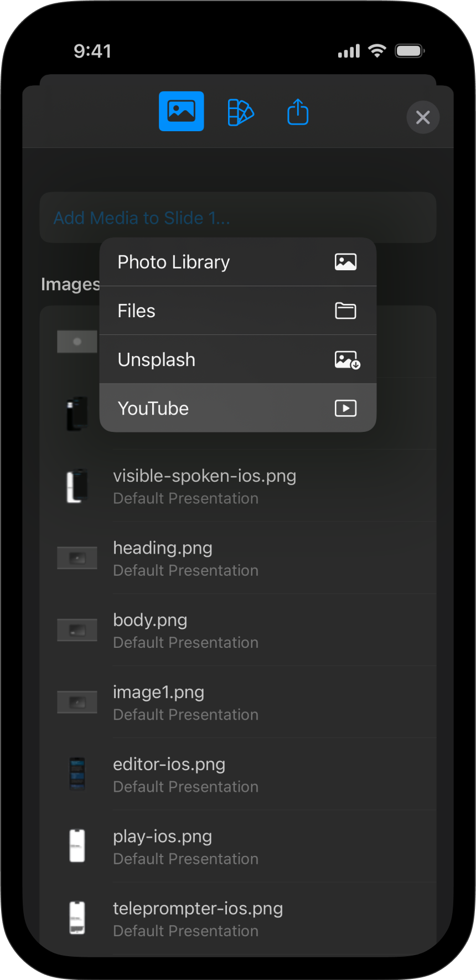The image size is (476, 980).
Task: Open Add Media to Slide 1 dropdown
Action: [142, 218]
